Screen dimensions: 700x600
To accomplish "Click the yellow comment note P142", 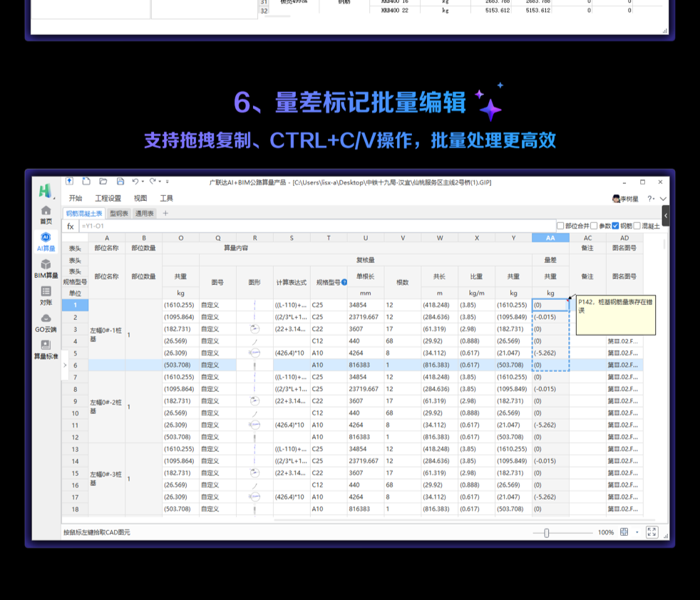I will click(616, 315).
